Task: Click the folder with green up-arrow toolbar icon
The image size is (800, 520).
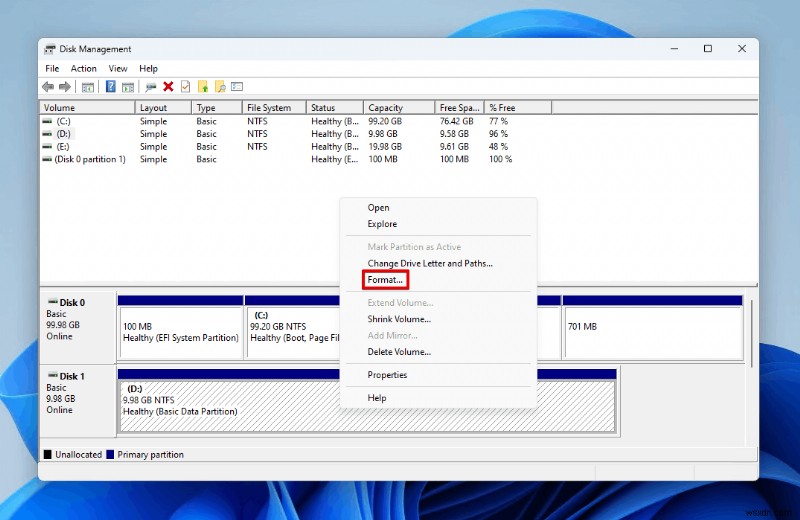Action: click(203, 87)
